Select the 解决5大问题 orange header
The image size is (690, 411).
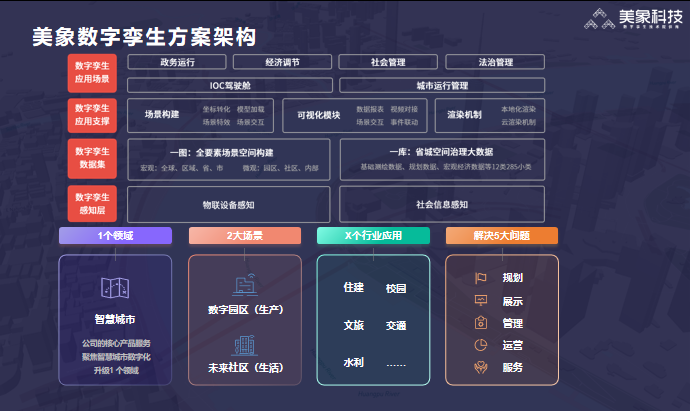tap(502, 236)
